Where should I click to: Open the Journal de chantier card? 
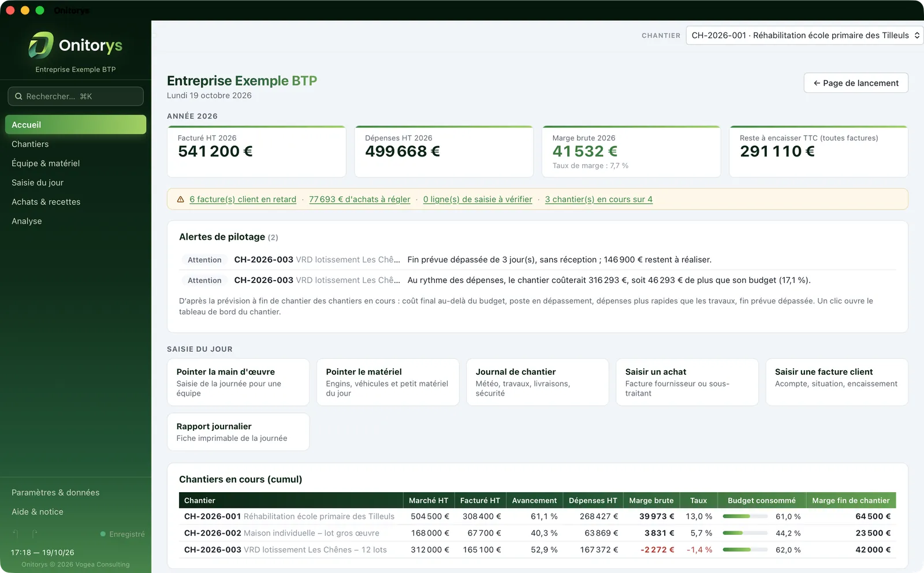tap(538, 382)
